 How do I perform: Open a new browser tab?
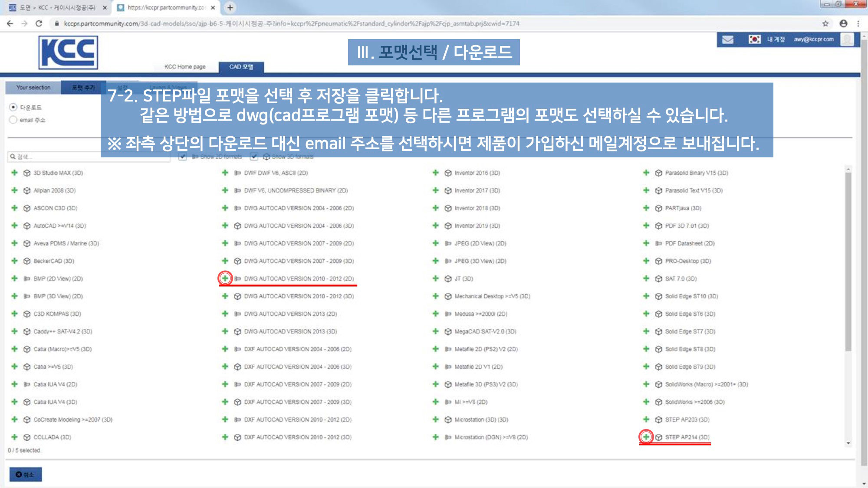click(230, 7)
